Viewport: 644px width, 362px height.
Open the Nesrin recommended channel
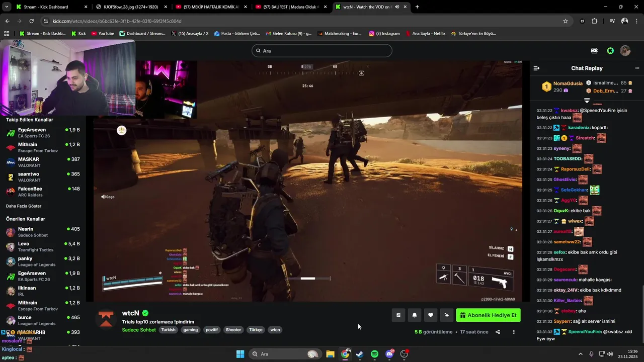click(x=43, y=232)
